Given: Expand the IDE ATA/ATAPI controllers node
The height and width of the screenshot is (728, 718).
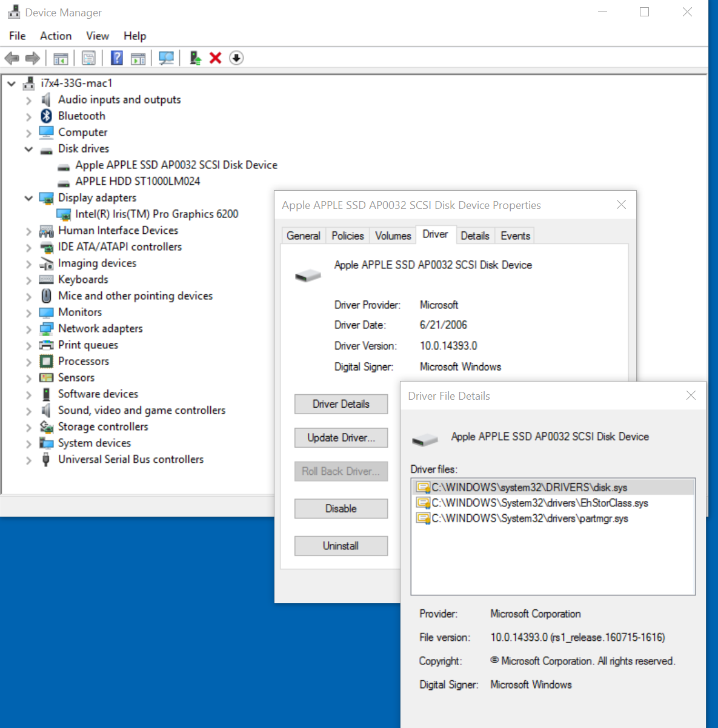Looking at the screenshot, I should pos(28,247).
